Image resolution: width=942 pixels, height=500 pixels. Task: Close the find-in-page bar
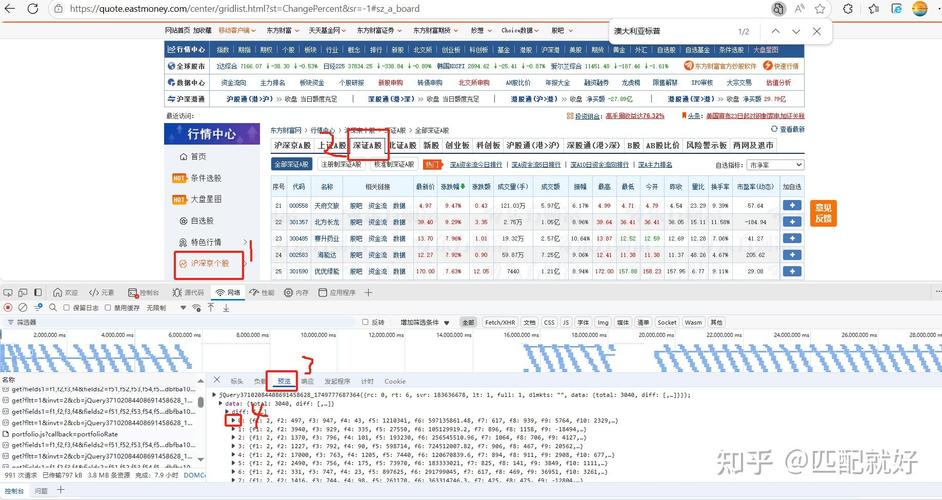[x=816, y=31]
